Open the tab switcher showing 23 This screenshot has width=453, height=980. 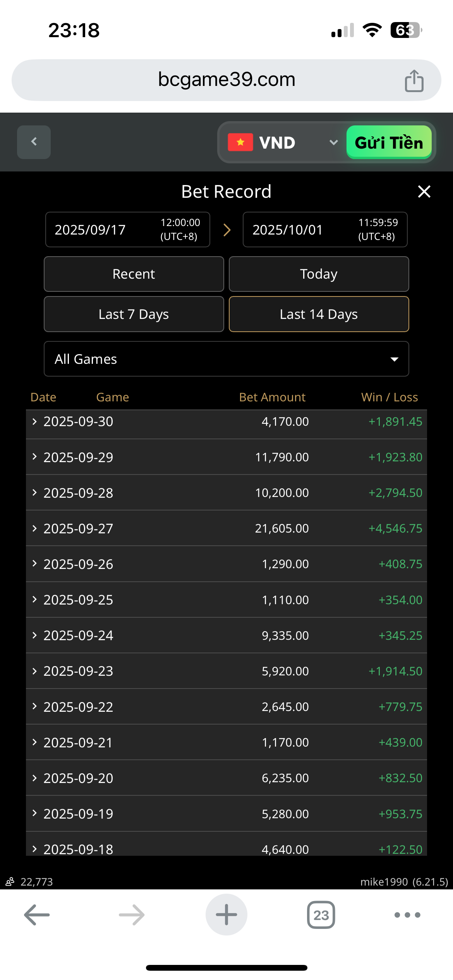click(321, 915)
